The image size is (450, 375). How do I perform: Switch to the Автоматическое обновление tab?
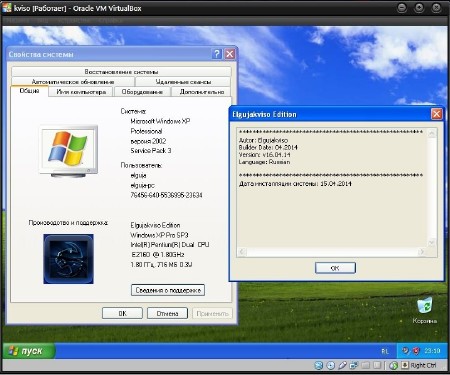tap(73, 82)
